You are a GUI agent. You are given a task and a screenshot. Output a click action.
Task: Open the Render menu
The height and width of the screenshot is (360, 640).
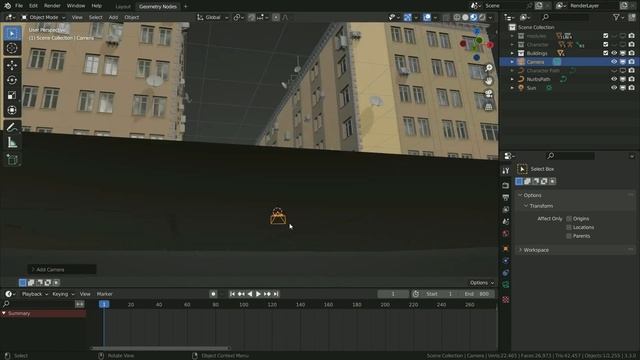tap(52, 6)
